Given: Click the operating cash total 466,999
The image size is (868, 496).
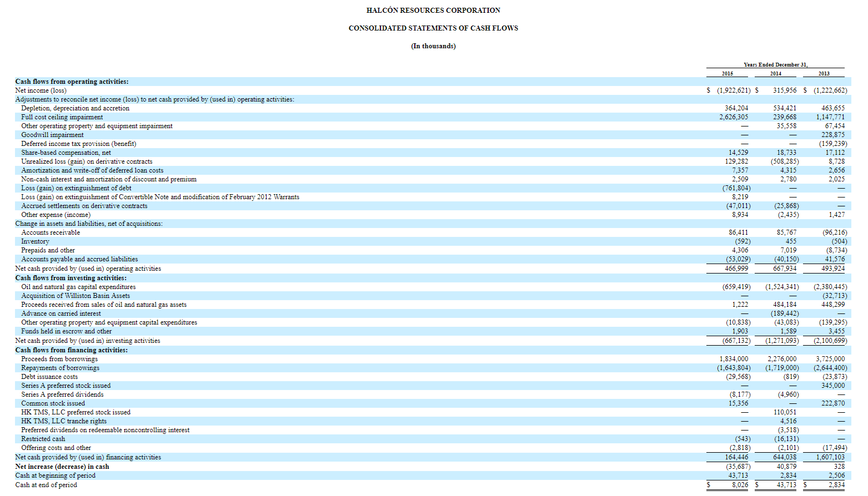Looking at the screenshot, I should pyautogui.click(x=736, y=269).
